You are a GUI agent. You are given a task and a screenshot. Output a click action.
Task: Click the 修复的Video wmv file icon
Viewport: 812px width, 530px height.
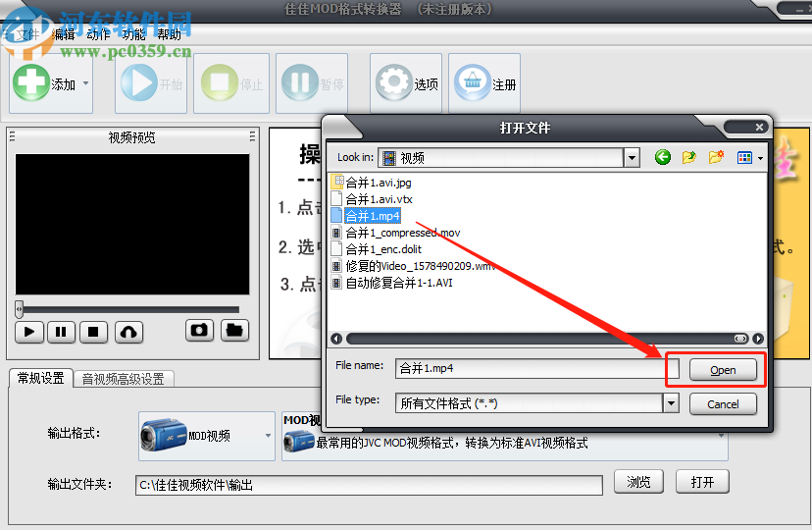[x=336, y=266]
